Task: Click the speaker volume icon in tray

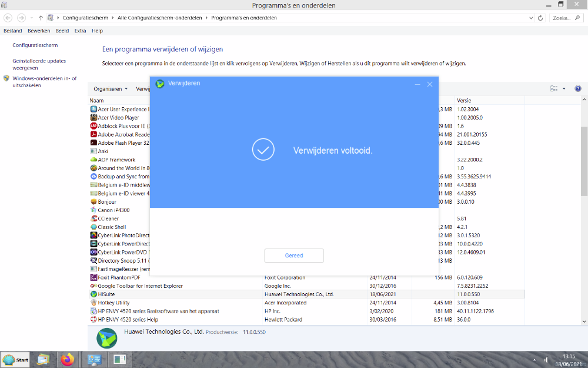Action: [x=546, y=360]
